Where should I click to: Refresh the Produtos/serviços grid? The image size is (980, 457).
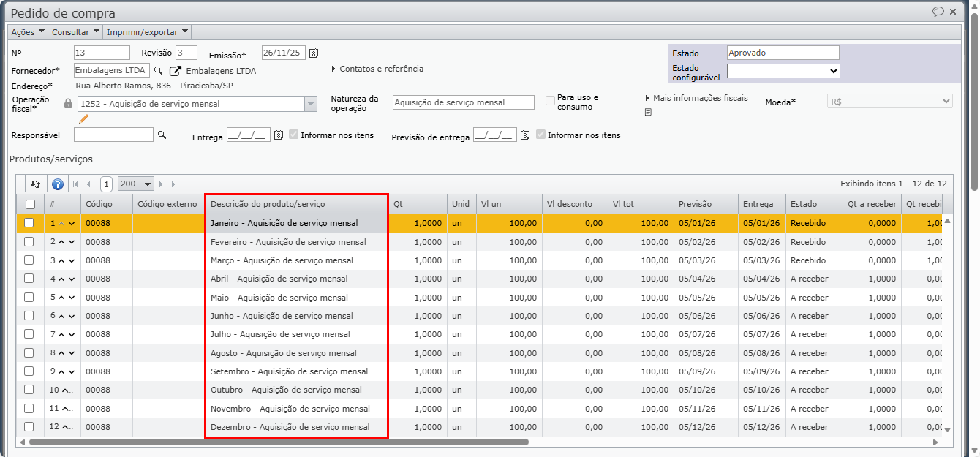coord(35,184)
